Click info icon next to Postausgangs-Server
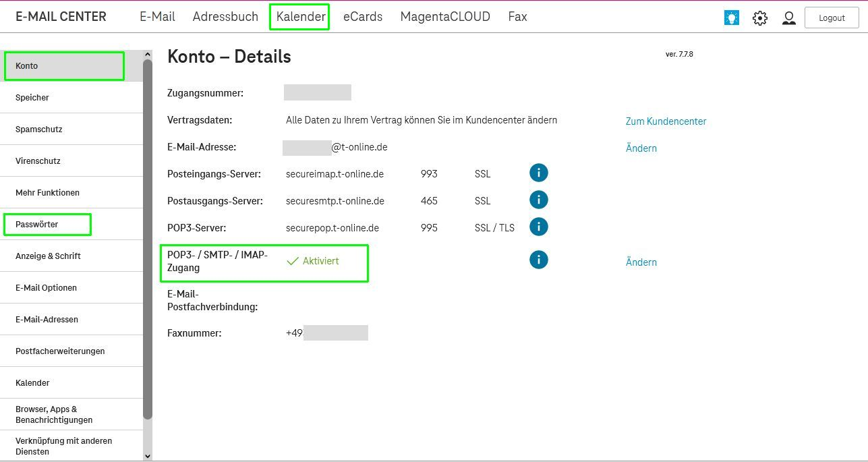 click(x=538, y=200)
